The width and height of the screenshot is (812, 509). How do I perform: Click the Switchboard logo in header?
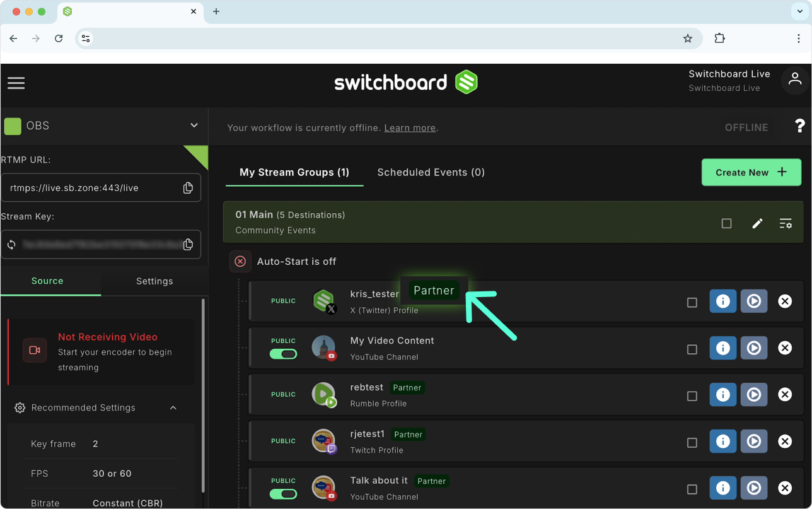point(406,83)
